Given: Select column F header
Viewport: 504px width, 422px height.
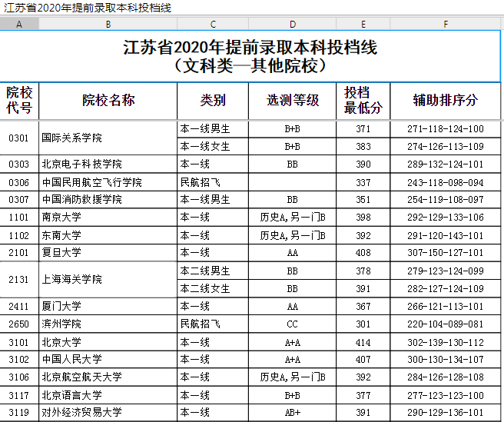Looking at the screenshot, I should click(x=446, y=24).
